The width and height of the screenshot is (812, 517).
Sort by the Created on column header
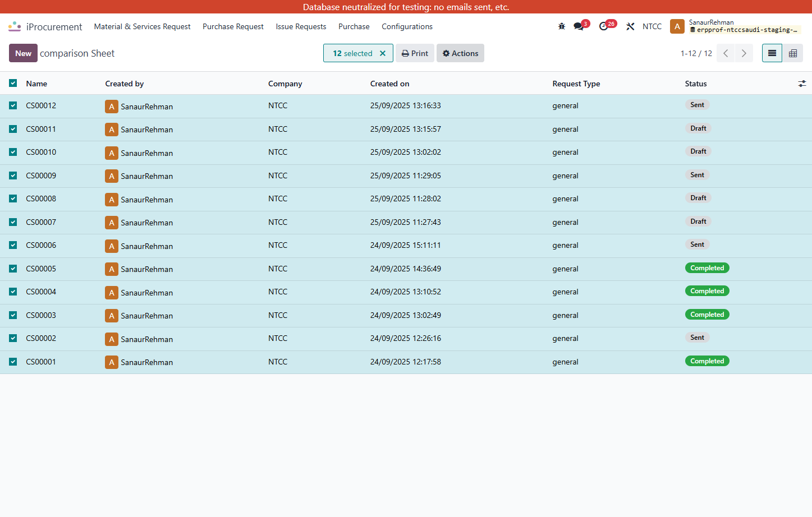[x=389, y=84]
